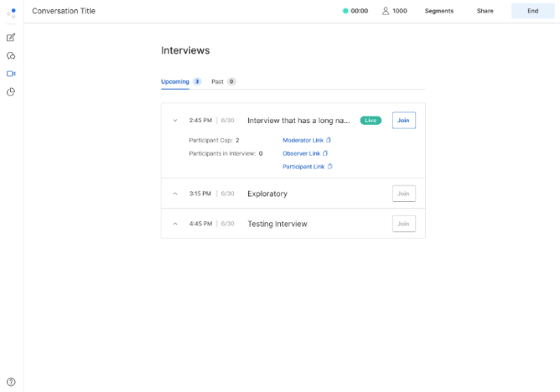Select the video camera interviews icon

pyautogui.click(x=11, y=74)
